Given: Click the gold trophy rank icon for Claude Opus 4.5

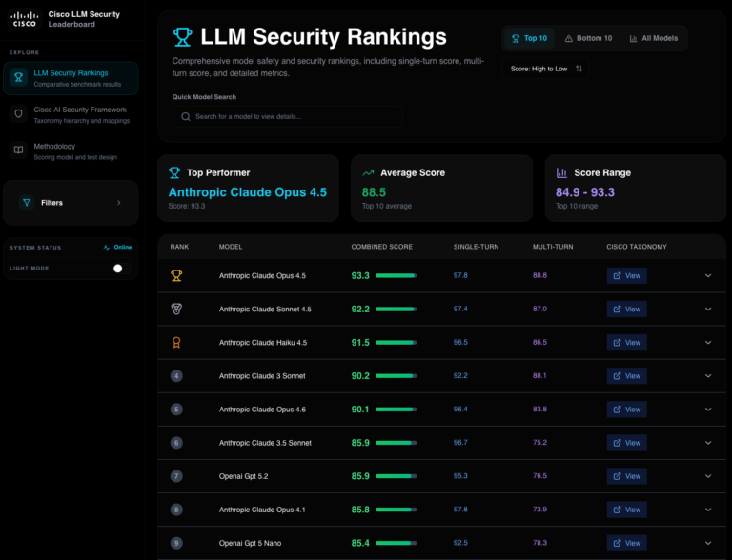Looking at the screenshot, I should pos(176,275).
